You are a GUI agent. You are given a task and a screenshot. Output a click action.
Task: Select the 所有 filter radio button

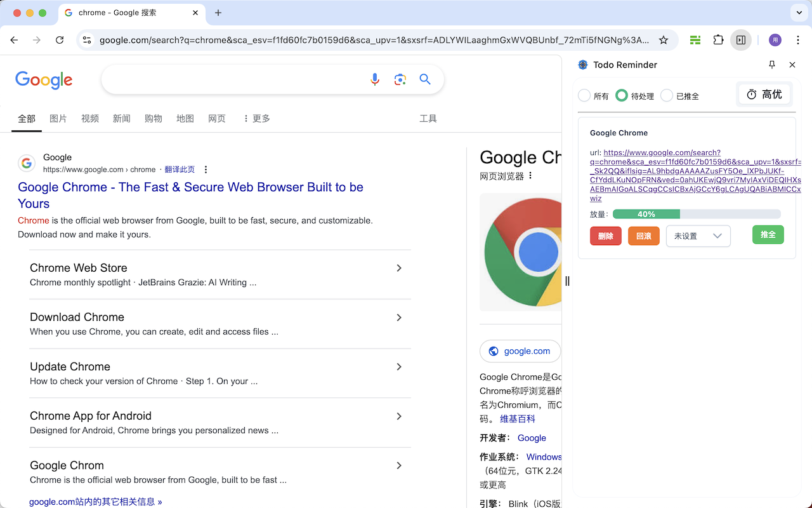[584, 95]
